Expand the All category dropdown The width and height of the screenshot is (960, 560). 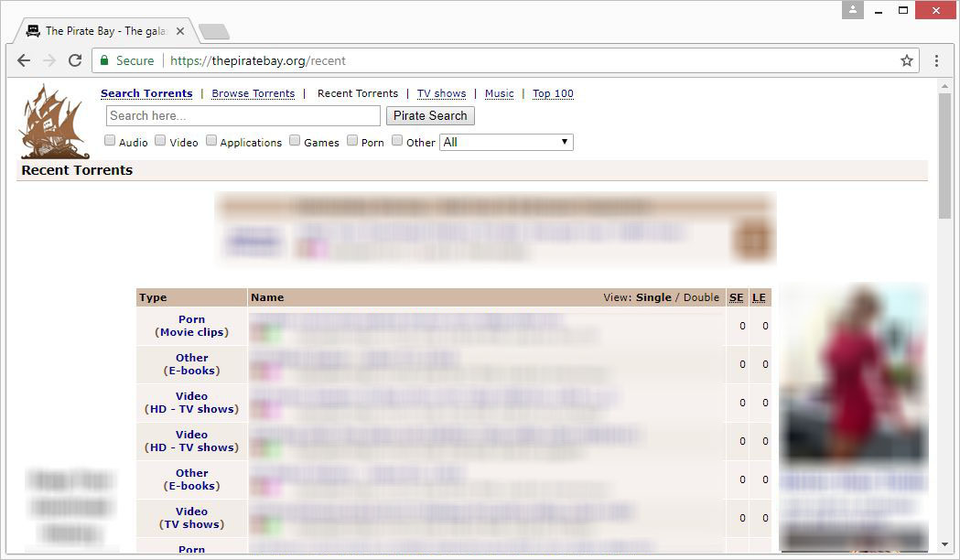(506, 142)
